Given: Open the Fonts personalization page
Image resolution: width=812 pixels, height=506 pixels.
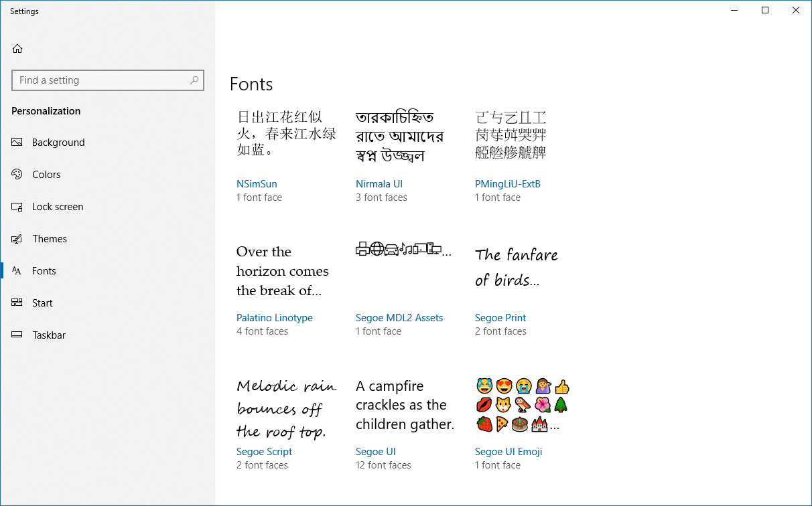Looking at the screenshot, I should point(44,271).
